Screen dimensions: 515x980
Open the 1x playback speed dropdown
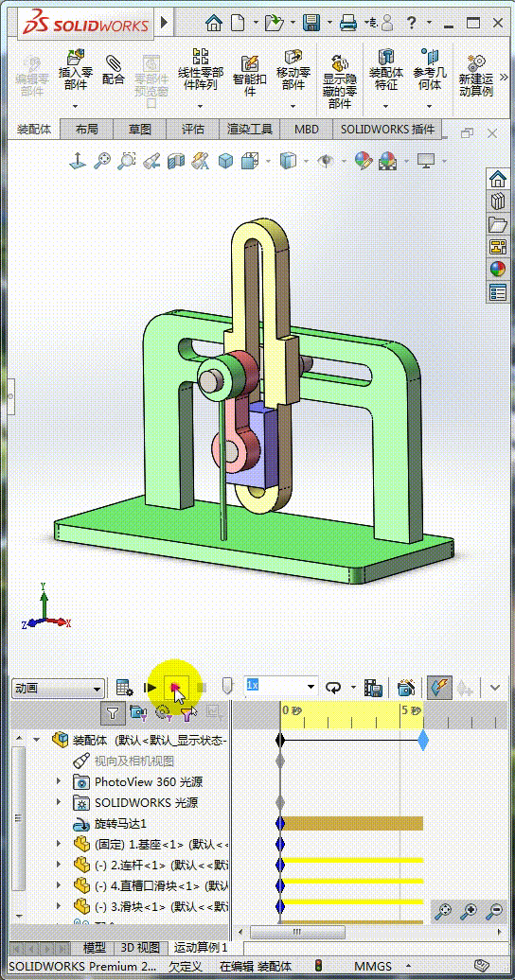(x=311, y=688)
